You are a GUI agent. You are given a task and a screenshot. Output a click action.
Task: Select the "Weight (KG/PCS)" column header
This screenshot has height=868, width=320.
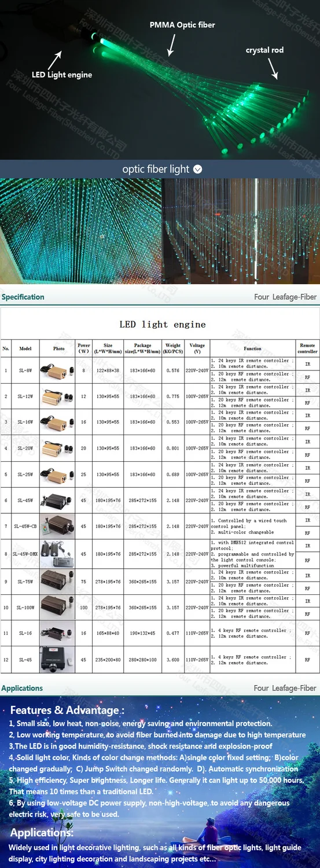coord(173,348)
